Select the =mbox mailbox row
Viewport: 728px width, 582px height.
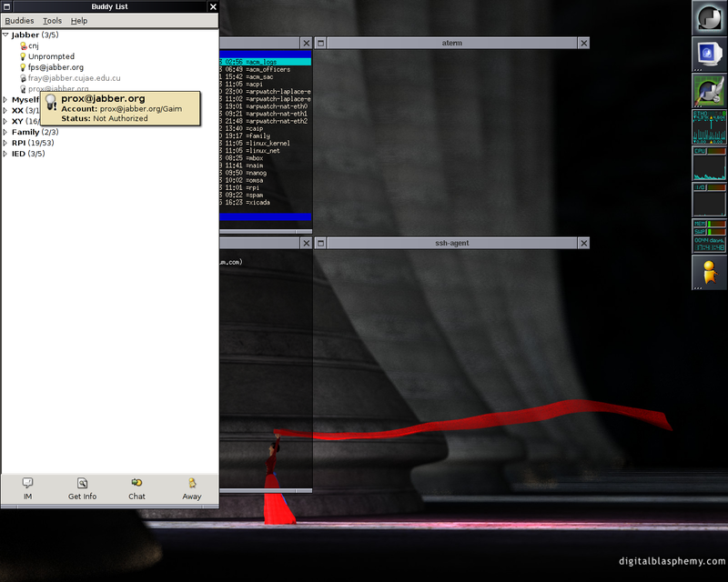(x=265, y=158)
